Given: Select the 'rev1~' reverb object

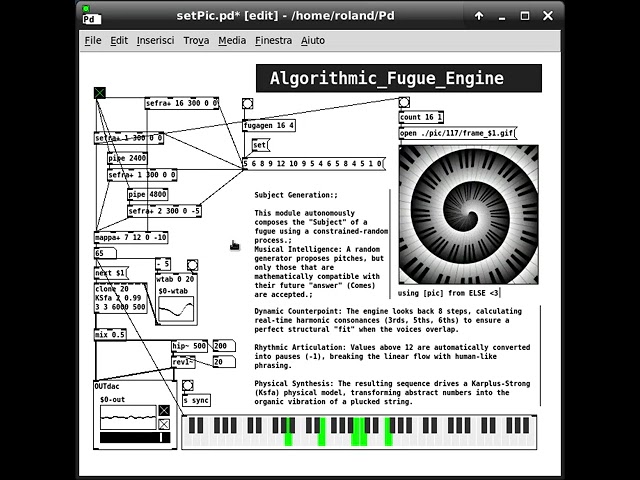Looking at the screenshot, I should [x=183, y=362].
